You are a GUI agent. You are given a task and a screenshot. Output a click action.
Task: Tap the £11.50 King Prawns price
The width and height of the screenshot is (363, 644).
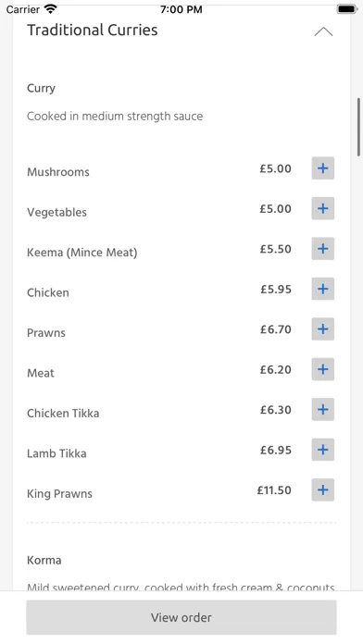click(274, 490)
